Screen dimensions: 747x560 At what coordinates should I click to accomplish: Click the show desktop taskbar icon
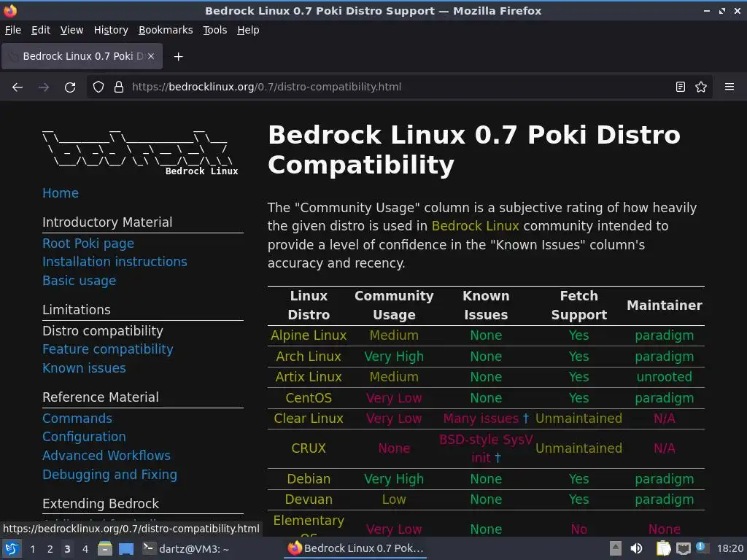pos(126,549)
